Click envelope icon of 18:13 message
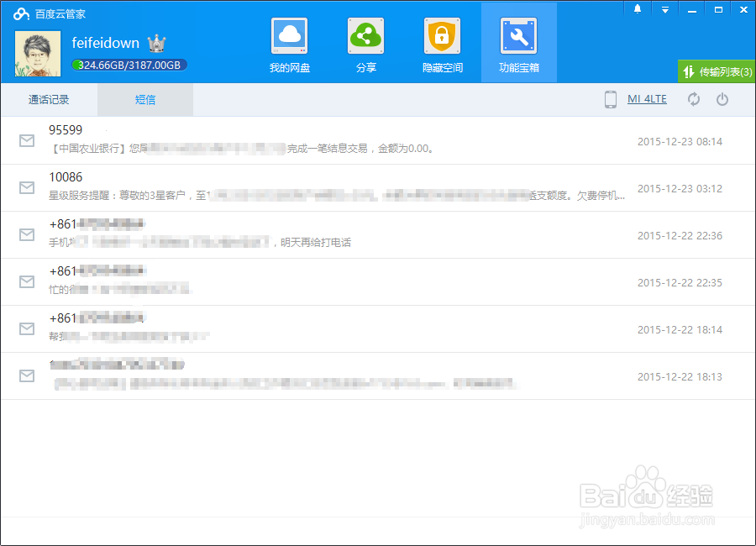 coord(27,375)
